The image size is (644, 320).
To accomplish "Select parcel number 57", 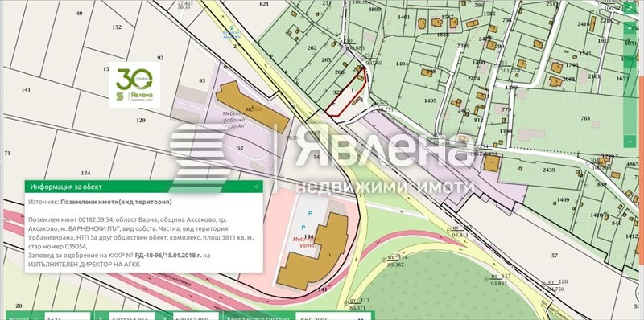I will click(x=555, y=255).
